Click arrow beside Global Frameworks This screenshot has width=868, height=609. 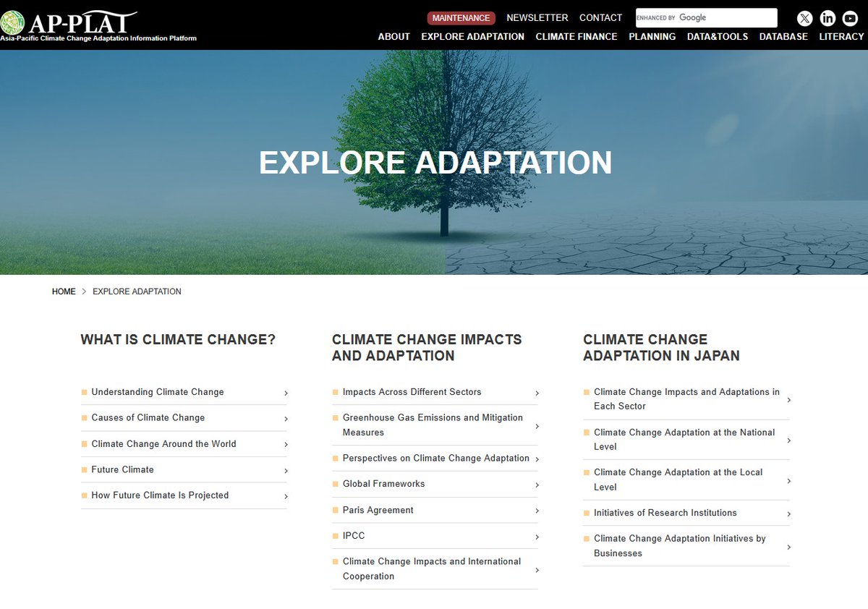tap(537, 485)
